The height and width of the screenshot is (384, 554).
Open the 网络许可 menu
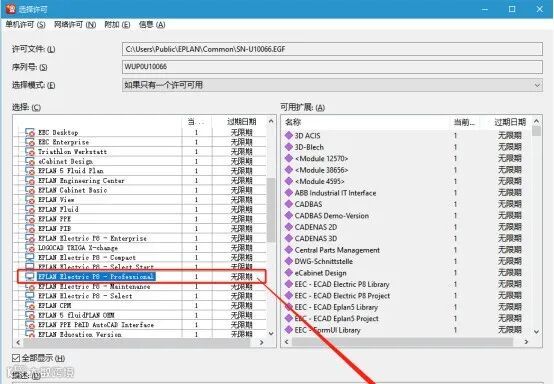click(75, 25)
